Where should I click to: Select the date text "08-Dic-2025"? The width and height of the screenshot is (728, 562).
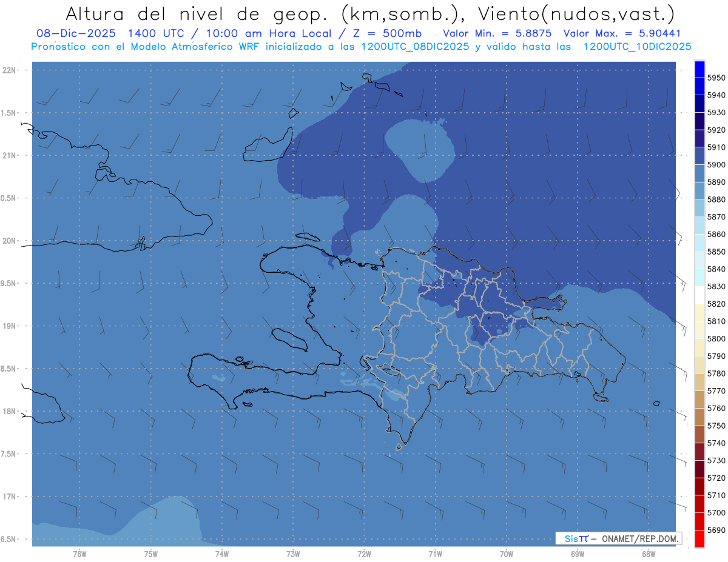point(75,33)
